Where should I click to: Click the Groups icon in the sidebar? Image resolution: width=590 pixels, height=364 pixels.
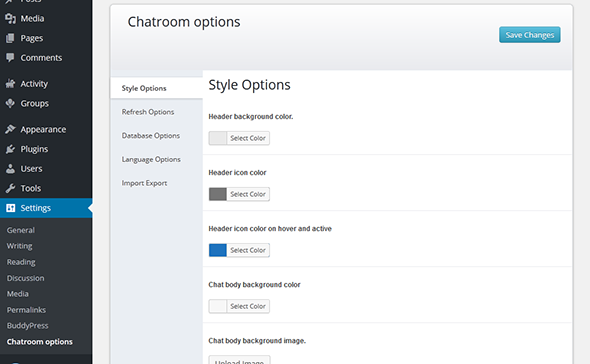click(11, 103)
